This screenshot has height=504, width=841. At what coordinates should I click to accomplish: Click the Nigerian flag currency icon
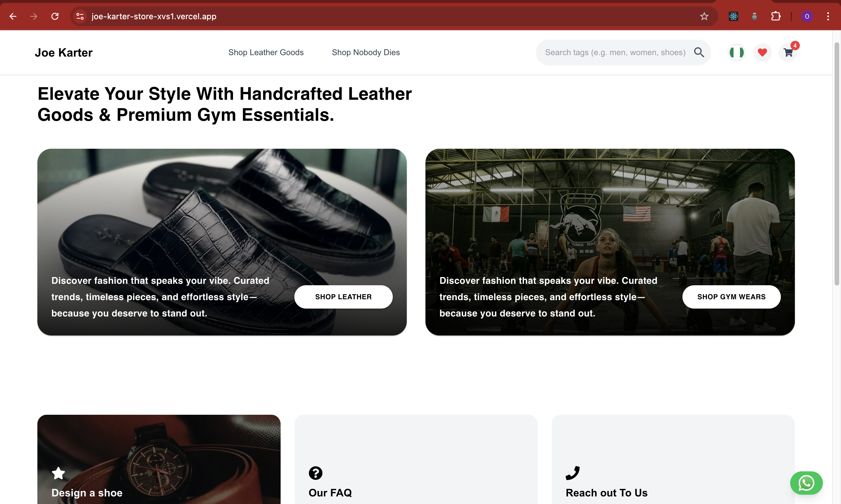[737, 52]
